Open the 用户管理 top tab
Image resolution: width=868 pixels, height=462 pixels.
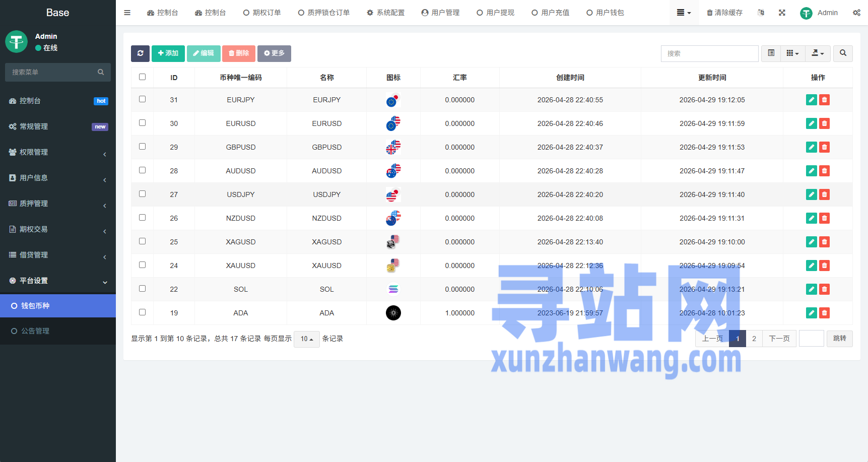[440, 13]
